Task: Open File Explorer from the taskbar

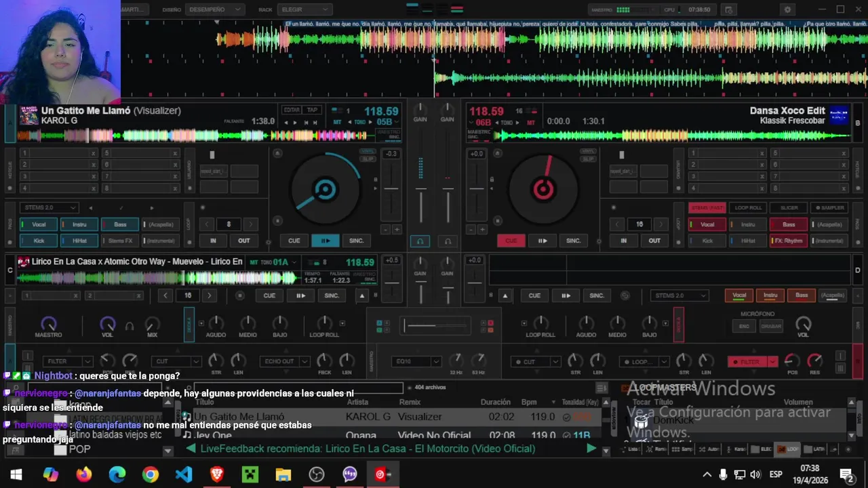Action: tap(283, 474)
